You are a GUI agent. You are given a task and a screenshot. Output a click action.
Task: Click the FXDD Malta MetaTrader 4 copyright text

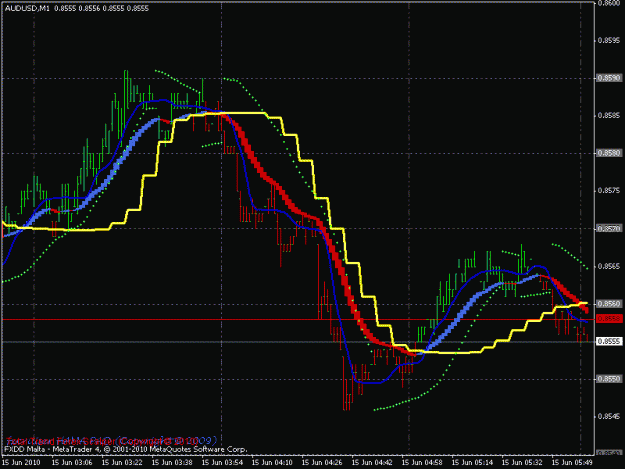click(x=126, y=449)
